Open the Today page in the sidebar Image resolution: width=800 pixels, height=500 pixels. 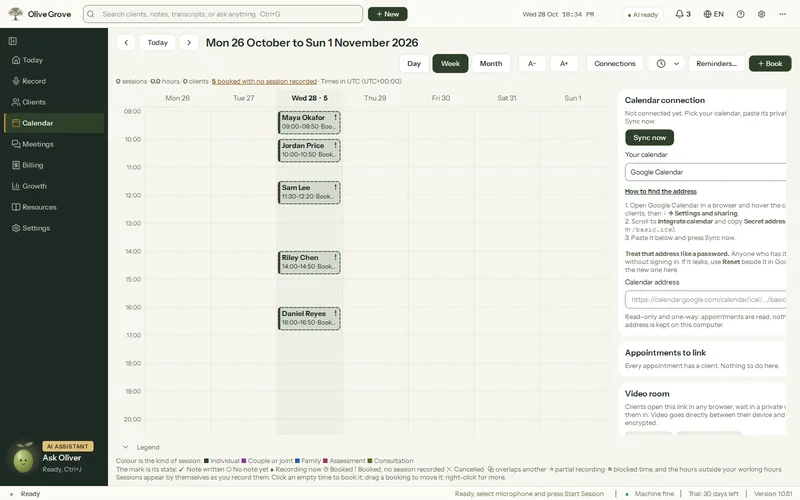[x=54, y=60]
